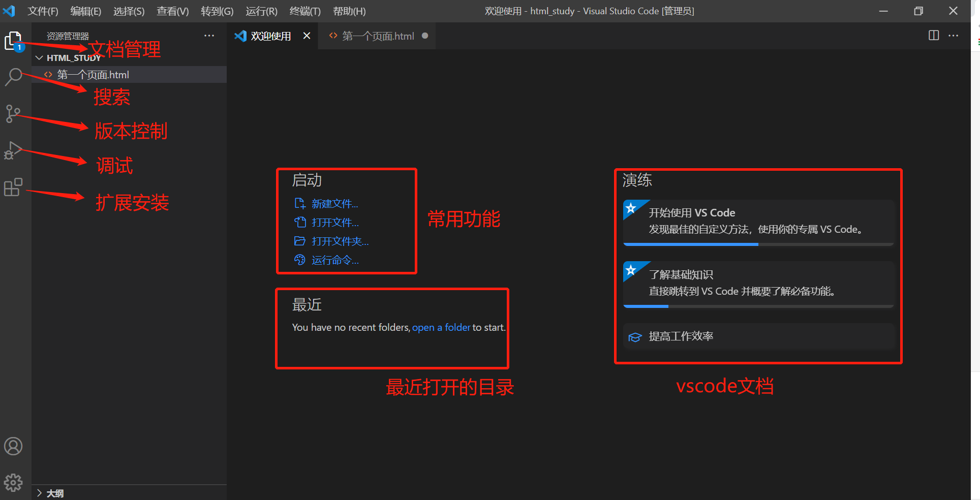This screenshot has width=980, height=500.
Task: Open editor more actions ellipsis
Action: (953, 36)
